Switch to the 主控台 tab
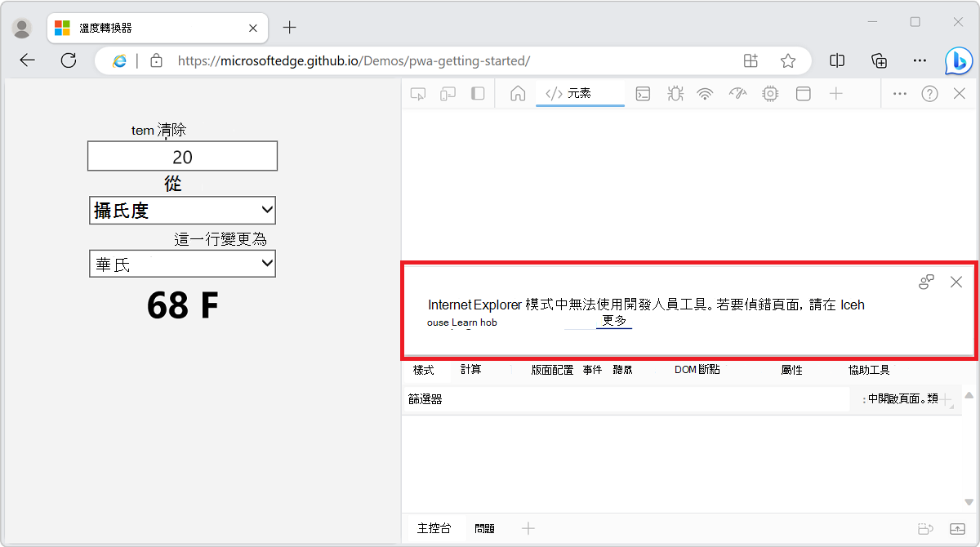Screen dimensions: 980x547 tap(434, 528)
